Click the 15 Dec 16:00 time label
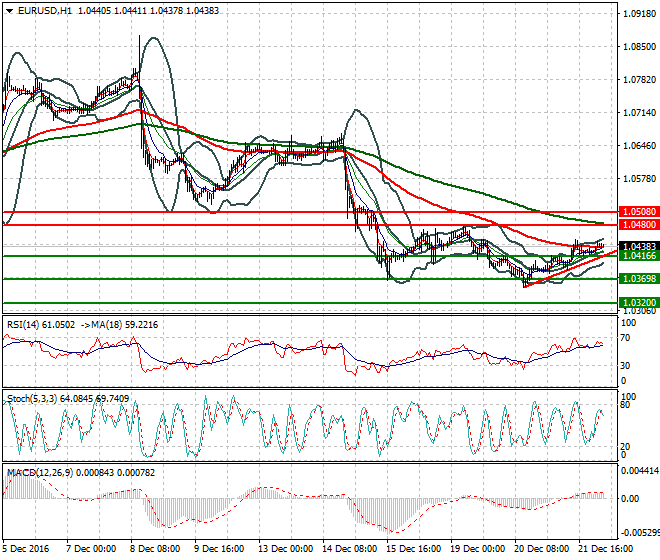The image size is (660, 560). (x=413, y=548)
